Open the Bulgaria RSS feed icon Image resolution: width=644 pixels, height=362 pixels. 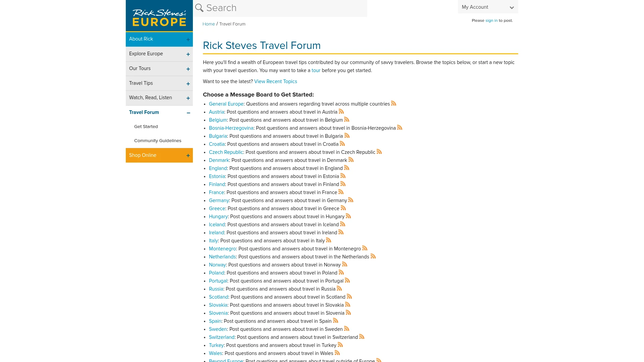[347, 135]
